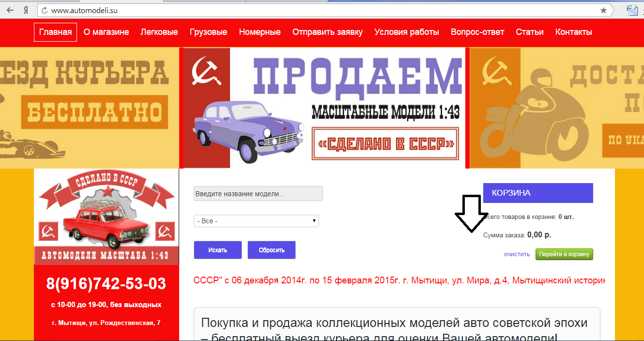This screenshot has height=341, width=644.
Task: Expand the "- Все -" category dropdown
Action: pos(256,221)
